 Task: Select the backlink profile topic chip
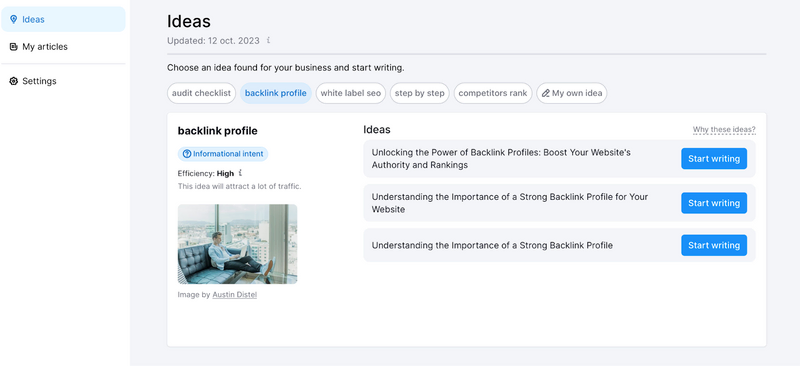click(276, 93)
